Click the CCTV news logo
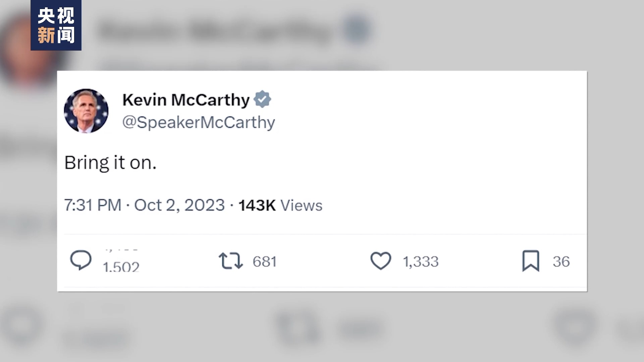The width and height of the screenshot is (644, 362). 56,25
